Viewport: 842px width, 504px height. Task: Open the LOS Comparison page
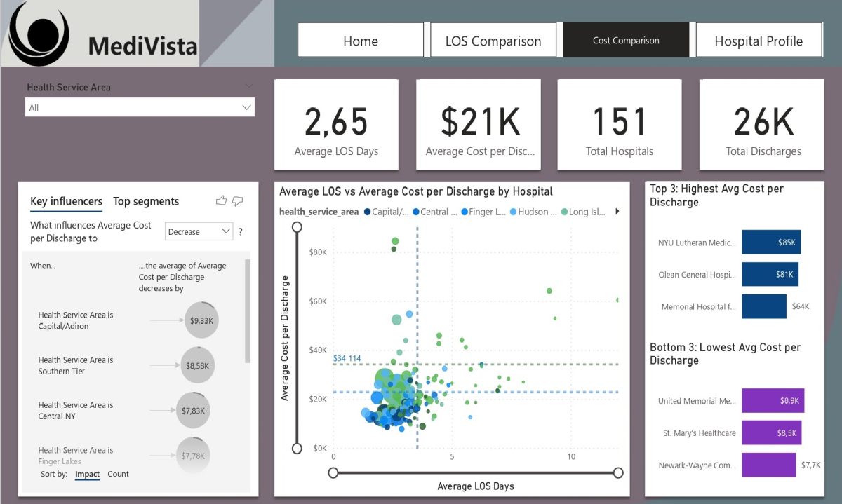[493, 41]
